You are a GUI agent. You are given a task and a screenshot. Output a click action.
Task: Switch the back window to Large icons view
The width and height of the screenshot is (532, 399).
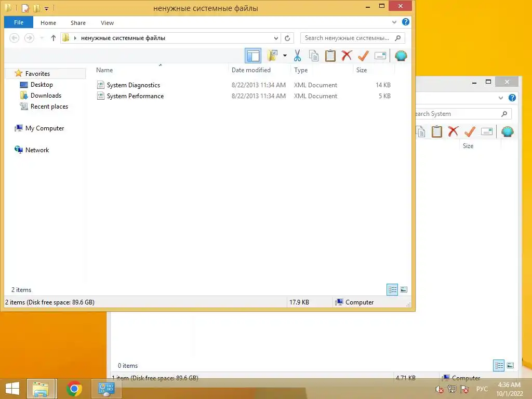click(510, 365)
